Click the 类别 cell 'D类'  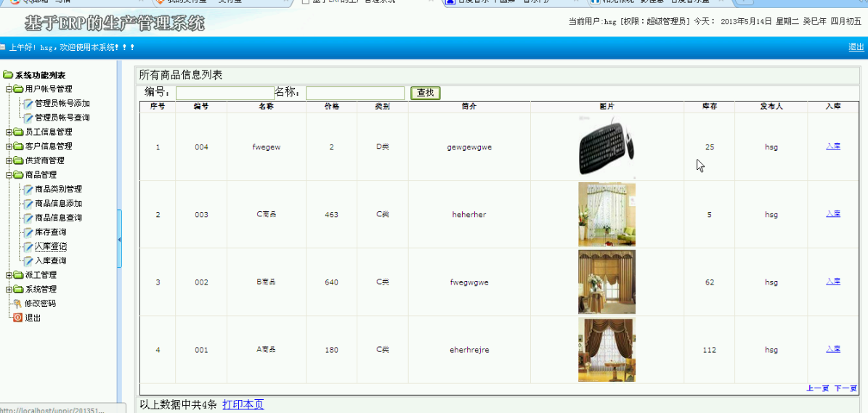tap(383, 147)
